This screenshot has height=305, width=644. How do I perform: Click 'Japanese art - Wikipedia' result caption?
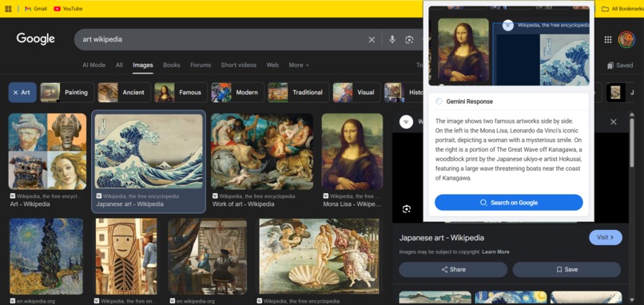129,204
